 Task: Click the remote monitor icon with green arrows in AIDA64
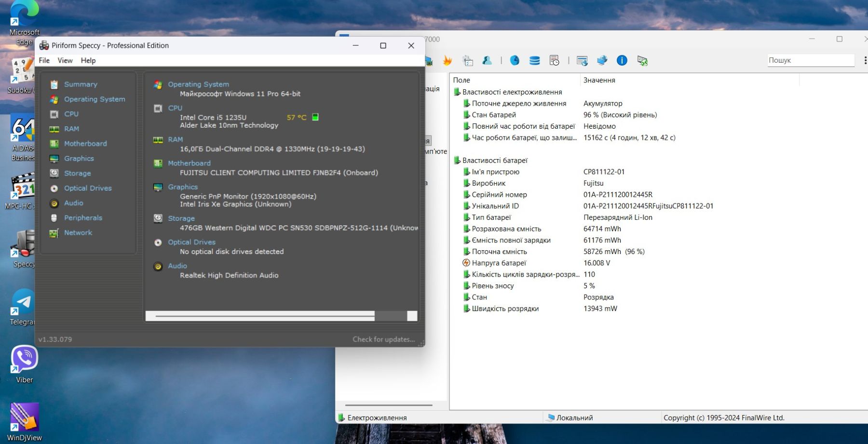click(642, 60)
